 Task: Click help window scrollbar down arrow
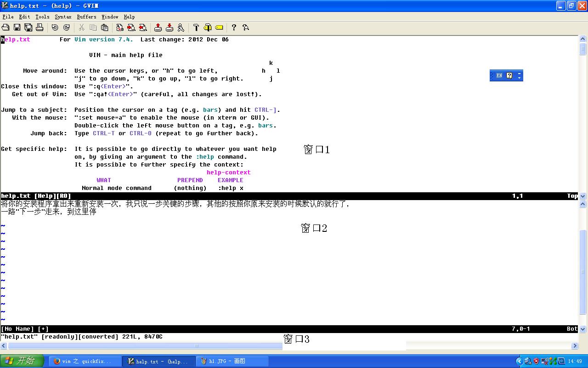583,196
